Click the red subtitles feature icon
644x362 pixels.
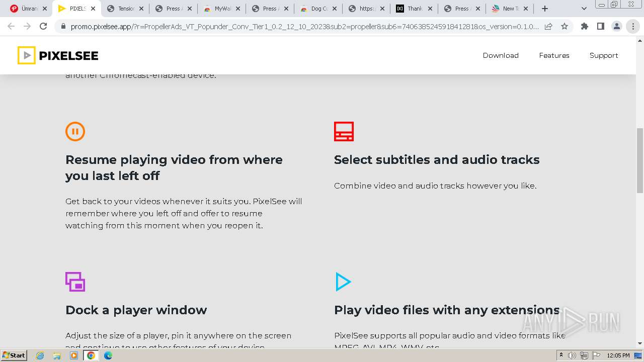point(344,131)
